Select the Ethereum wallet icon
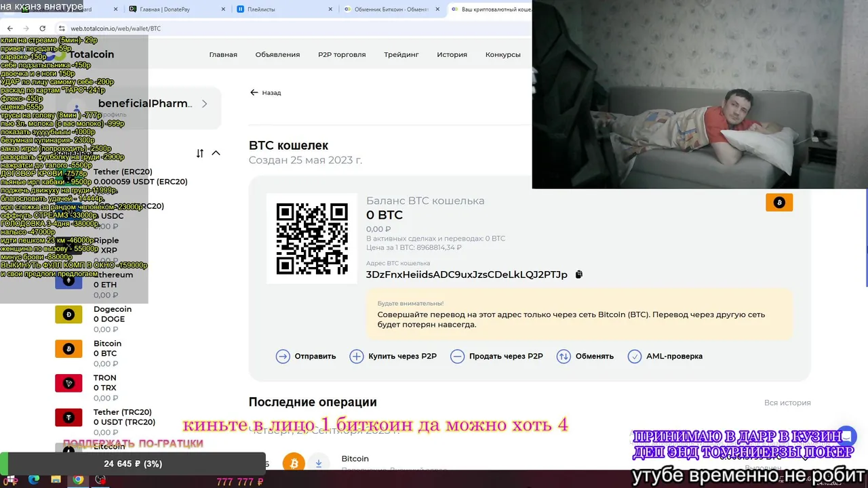This screenshot has width=868, height=488. (x=68, y=280)
